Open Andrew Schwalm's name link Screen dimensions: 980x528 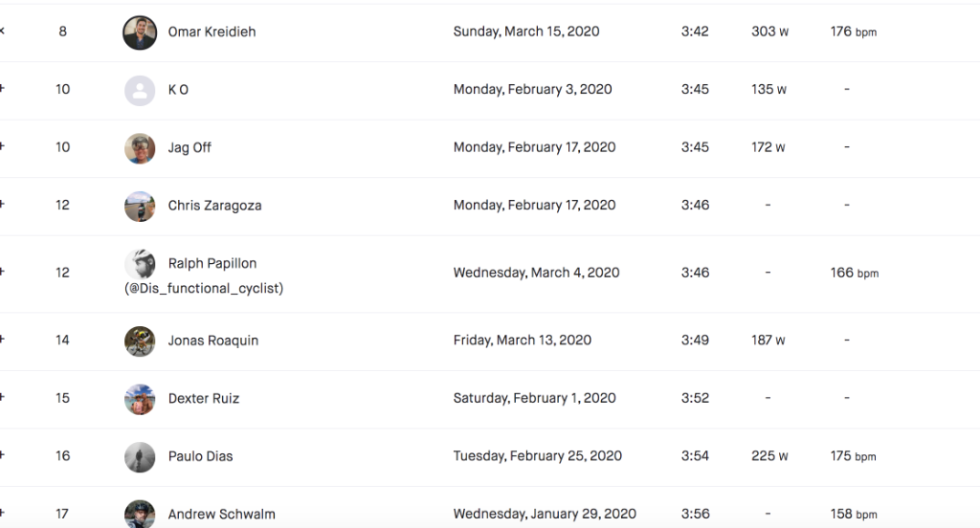[221, 514]
